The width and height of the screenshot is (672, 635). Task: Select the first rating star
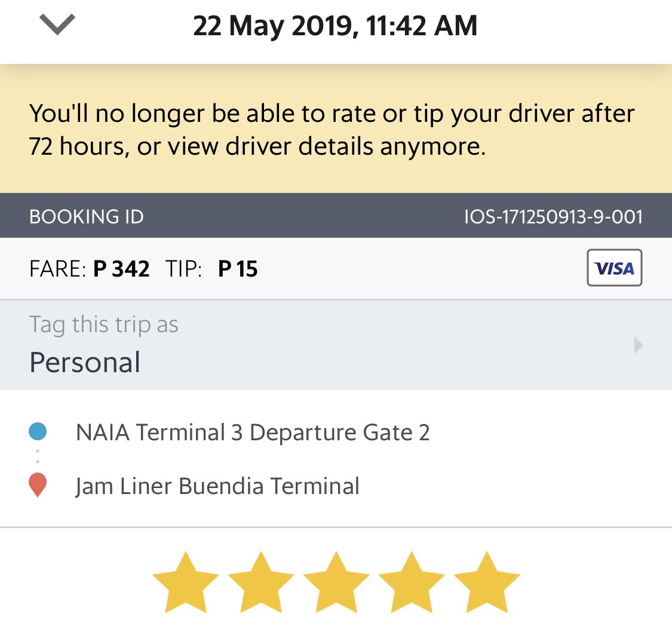coord(186,582)
